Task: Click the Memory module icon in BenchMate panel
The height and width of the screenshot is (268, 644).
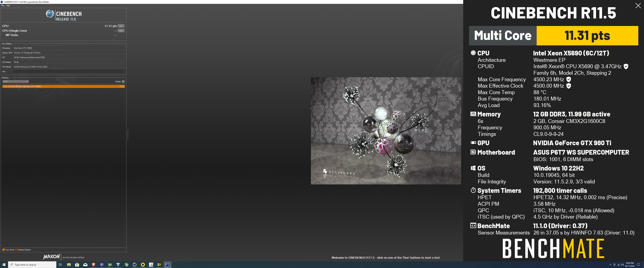Action: 473,114
